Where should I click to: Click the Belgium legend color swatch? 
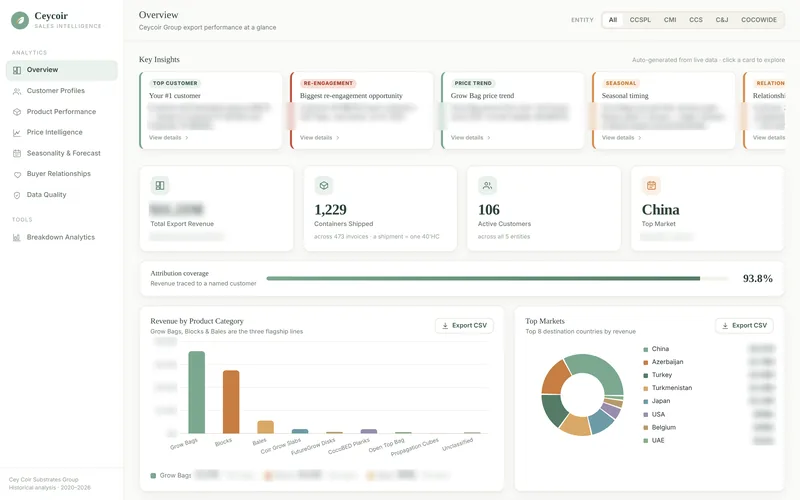coord(645,428)
